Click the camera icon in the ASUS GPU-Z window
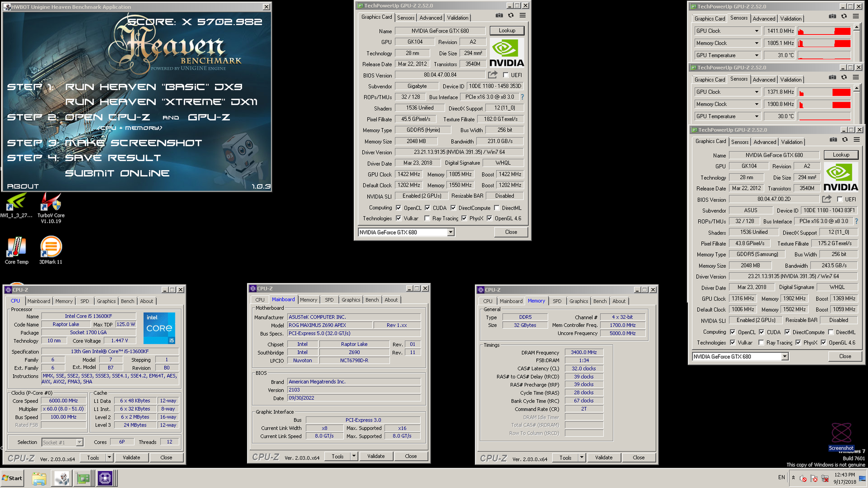Screen dimensions: 868x488 [x=833, y=140]
